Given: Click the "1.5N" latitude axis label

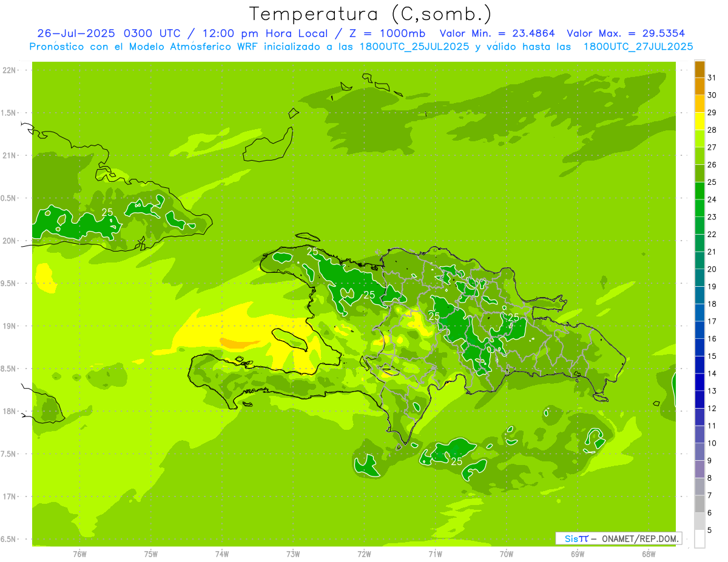Looking at the screenshot, I should [x=8, y=113].
